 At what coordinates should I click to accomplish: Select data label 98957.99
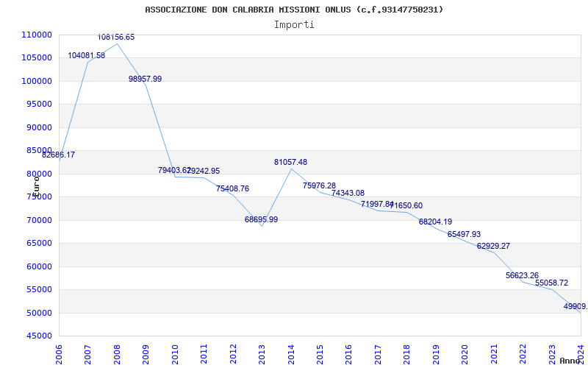click(145, 79)
